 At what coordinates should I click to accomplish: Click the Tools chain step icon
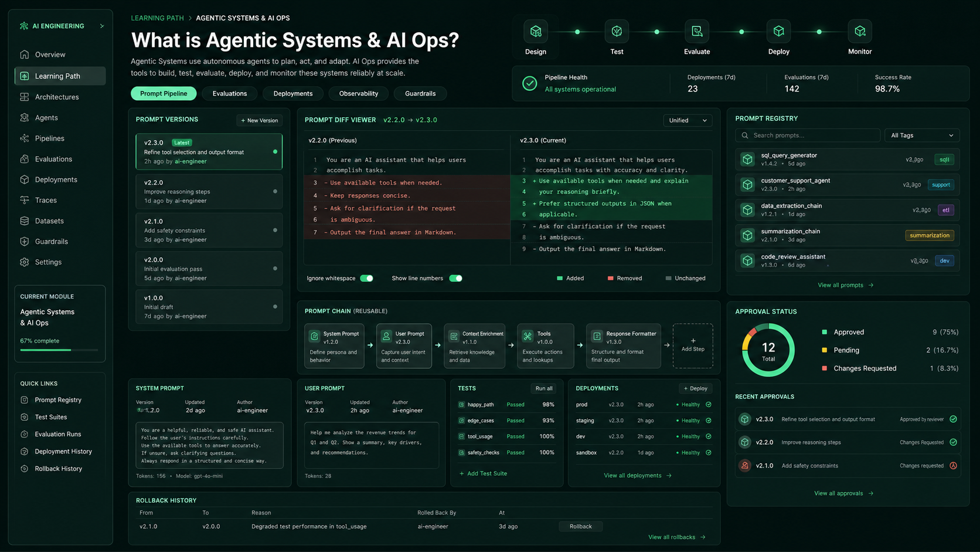pyautogui.click(x=528, y=336)
